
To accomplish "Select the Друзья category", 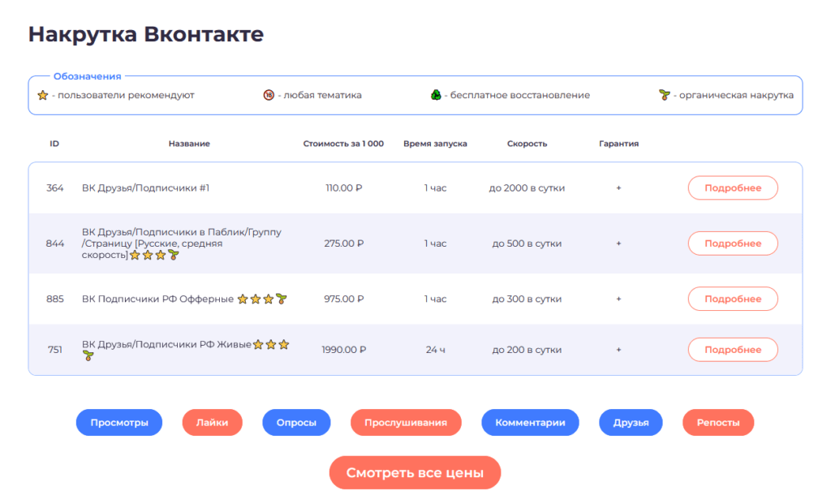I will click(631, 423).
